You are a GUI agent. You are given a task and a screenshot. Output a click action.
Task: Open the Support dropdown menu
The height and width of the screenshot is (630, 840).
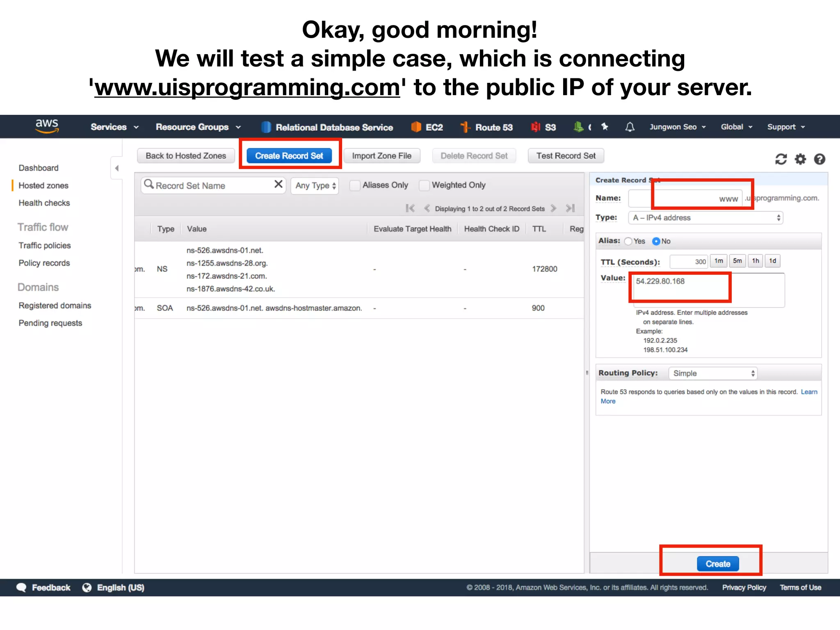tap(786, 127)
